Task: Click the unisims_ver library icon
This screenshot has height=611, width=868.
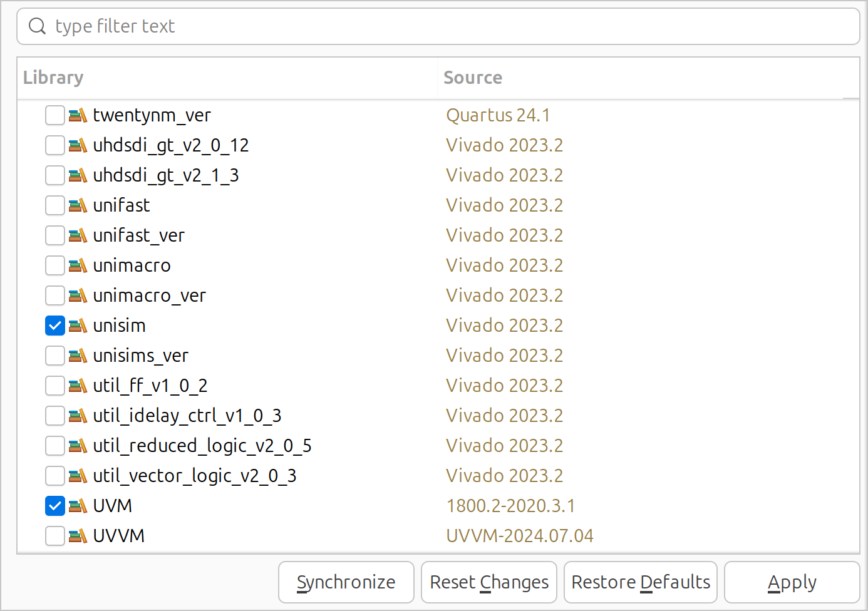Action: [78, 356]
